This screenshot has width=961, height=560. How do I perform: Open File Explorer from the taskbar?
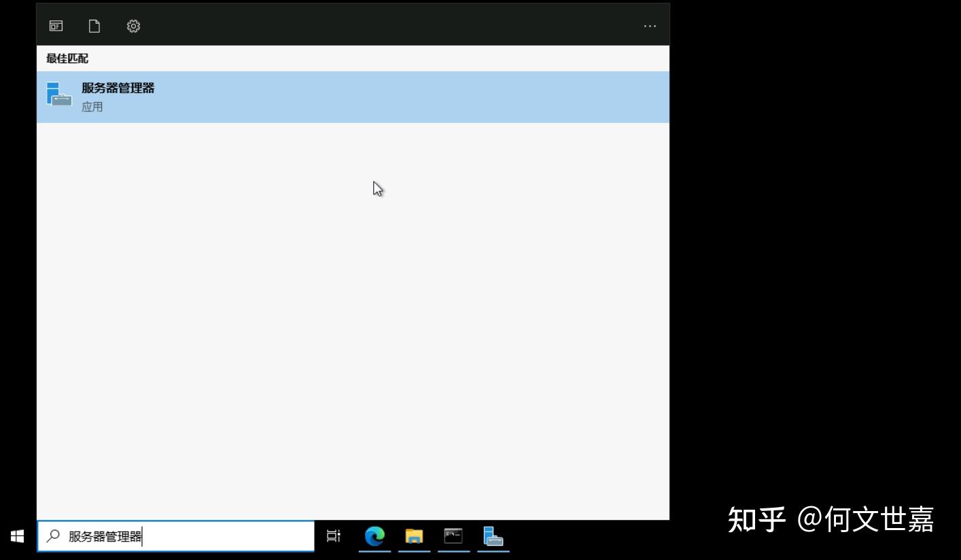[414, 536]
